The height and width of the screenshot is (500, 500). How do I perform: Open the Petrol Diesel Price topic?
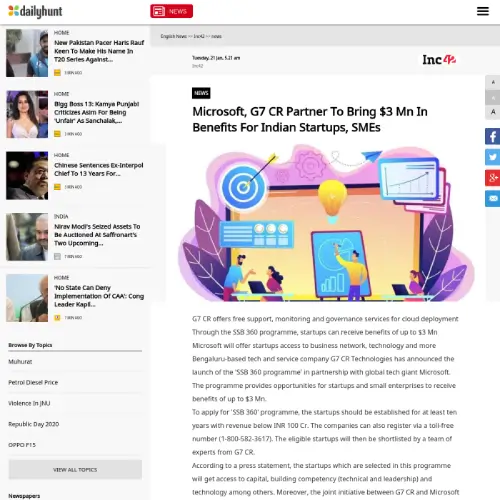click(33, 382)
